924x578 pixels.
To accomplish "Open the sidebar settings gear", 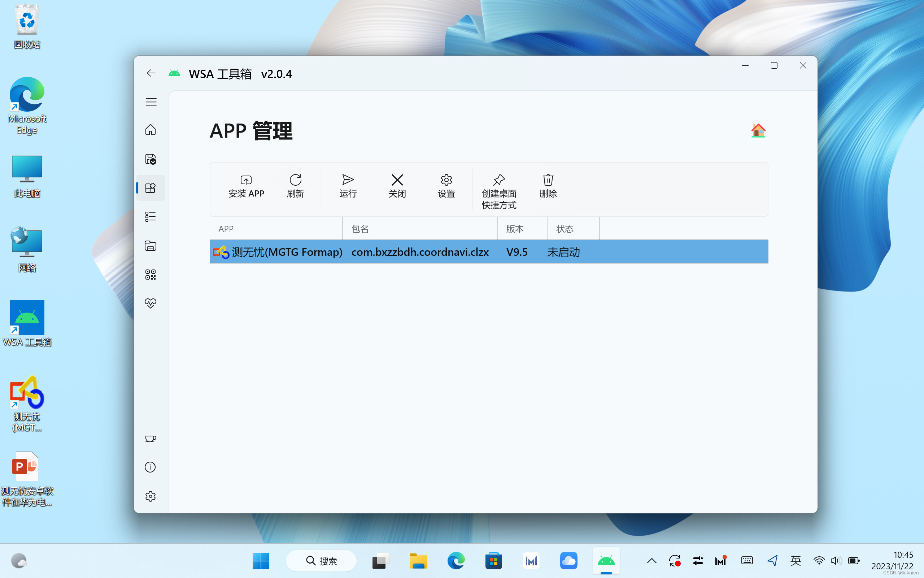I will [x=151, y=496].
